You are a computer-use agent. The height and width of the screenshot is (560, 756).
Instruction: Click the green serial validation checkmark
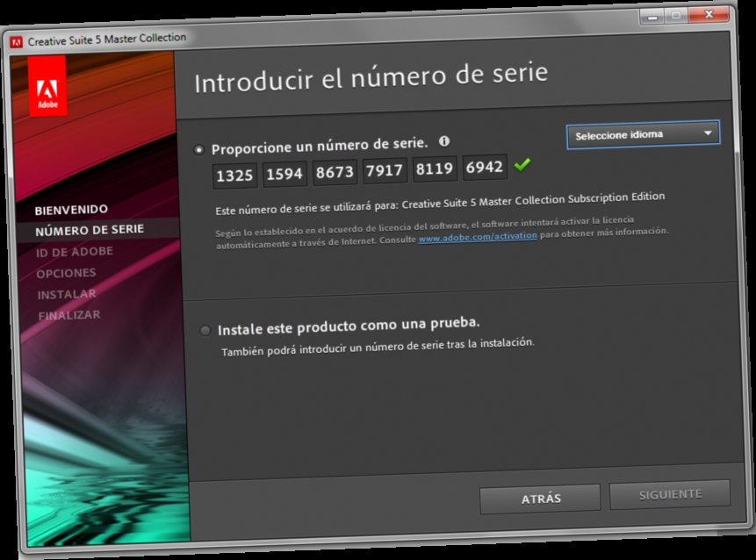point(522,165)
